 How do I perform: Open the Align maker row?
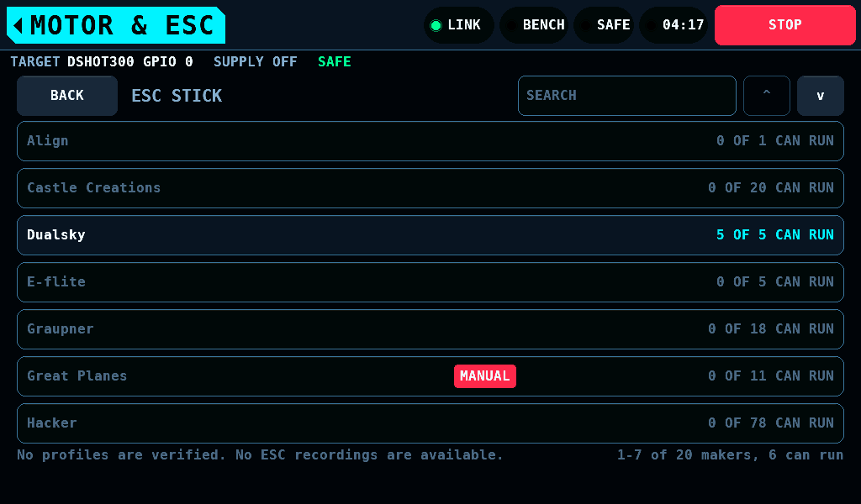pyautogui.click(x=430, y=141)
